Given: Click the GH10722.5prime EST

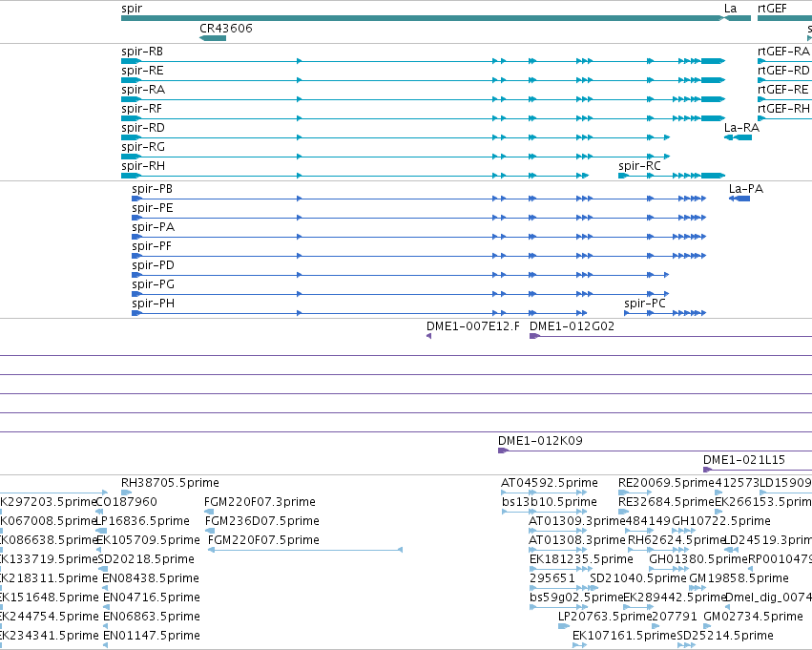Looking at the screenshot, I should coord(683,531).
